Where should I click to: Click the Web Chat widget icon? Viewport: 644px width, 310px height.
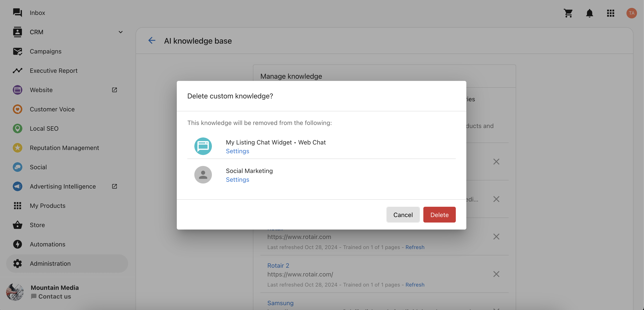tap(203, 146)
